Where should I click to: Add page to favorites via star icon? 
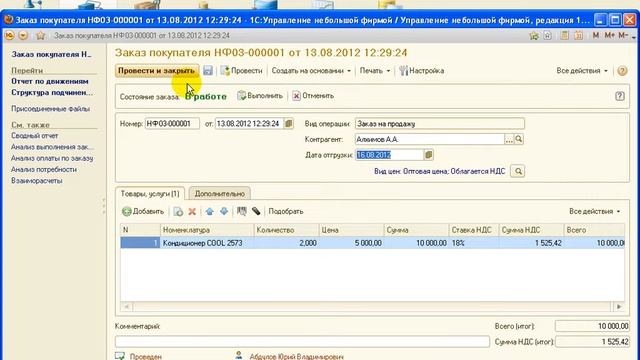tap(40, 36)
